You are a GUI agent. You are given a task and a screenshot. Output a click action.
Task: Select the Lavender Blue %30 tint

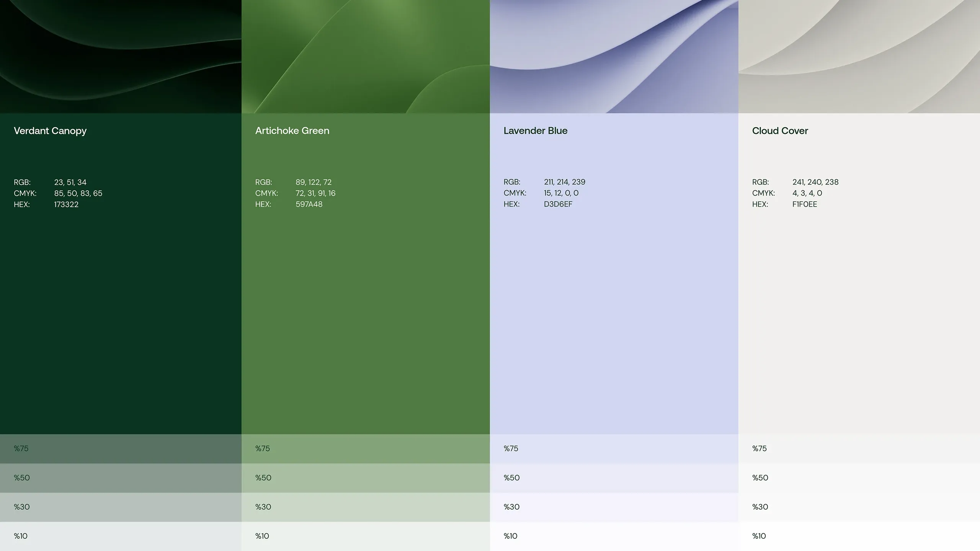pyautogui.click(x=614, y=507)
